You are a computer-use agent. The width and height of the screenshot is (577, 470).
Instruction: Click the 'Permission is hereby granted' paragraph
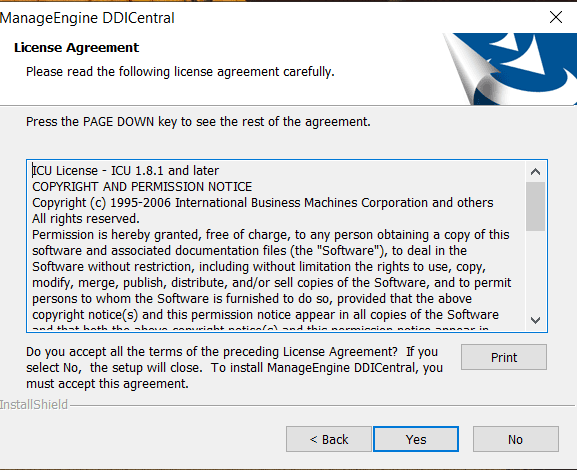[272, 275]
